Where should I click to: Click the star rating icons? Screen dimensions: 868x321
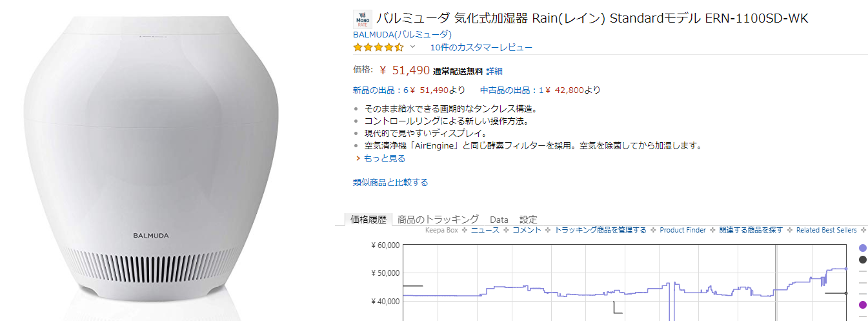tap(378, 47)
